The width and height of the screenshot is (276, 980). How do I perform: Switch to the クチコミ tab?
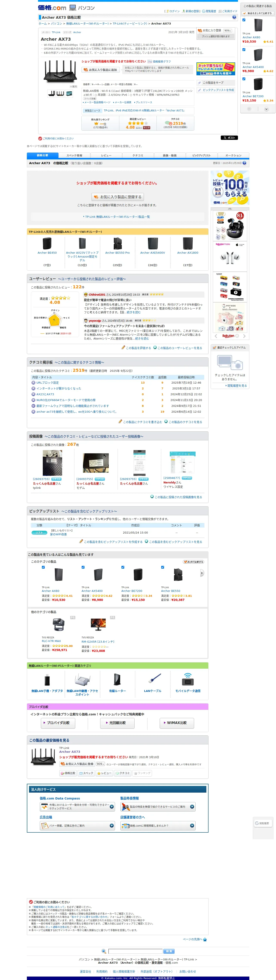[x=138, y=155]
